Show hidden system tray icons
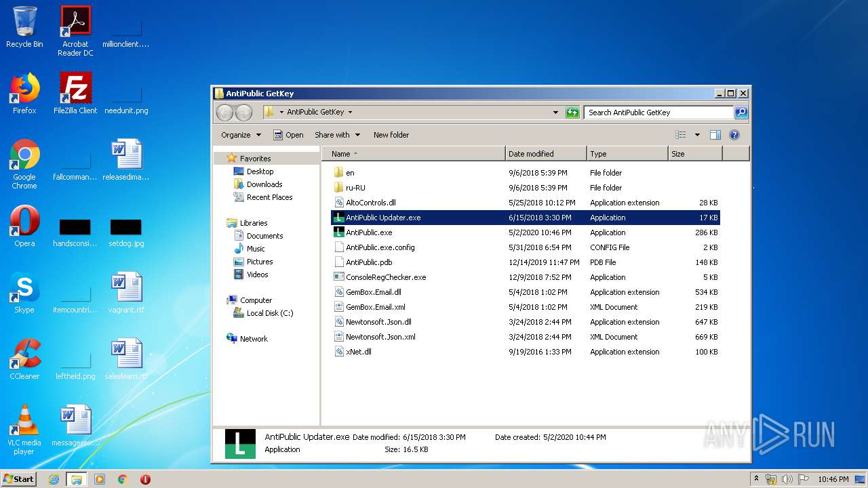This screenshot has width=868, height=488. click(757, 479)
